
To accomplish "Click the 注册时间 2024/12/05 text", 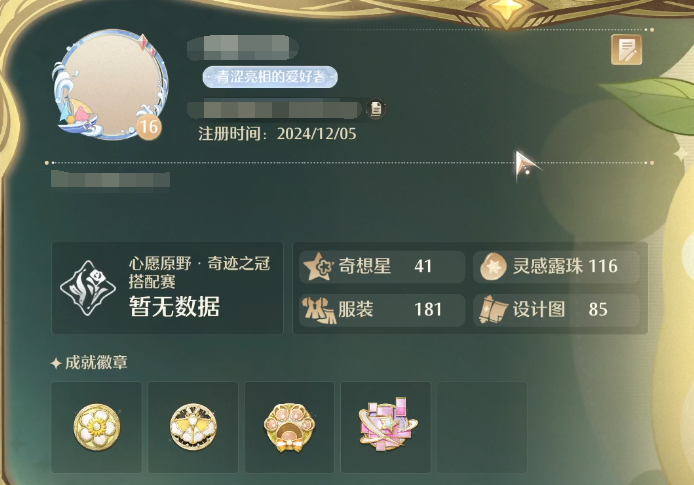I will click(277, 134).
